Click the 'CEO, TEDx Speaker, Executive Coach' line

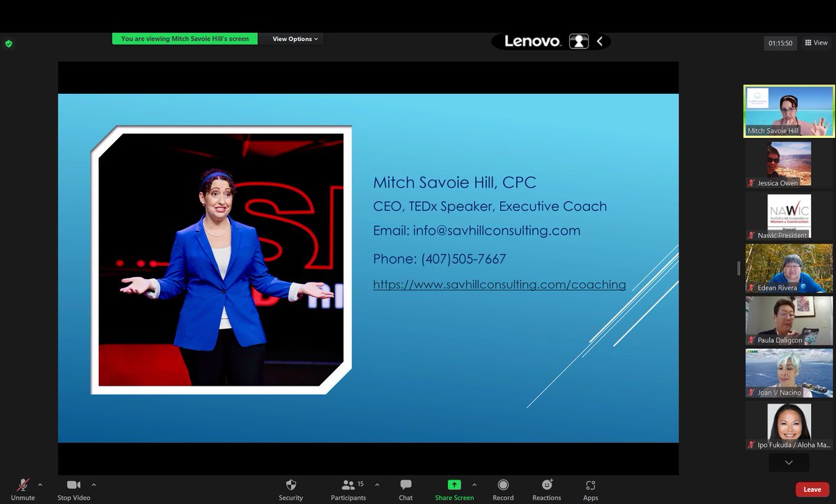click(490, 207)
